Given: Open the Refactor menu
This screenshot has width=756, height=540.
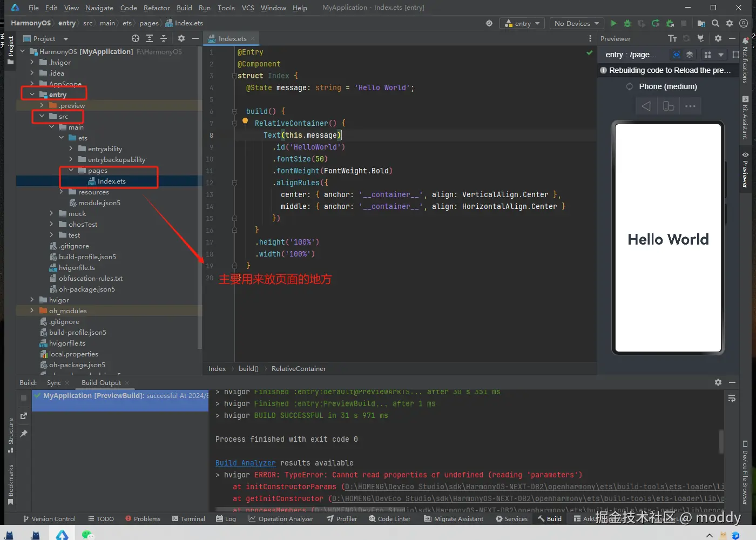Looking at the screenshot, I should tap(157, 8).
